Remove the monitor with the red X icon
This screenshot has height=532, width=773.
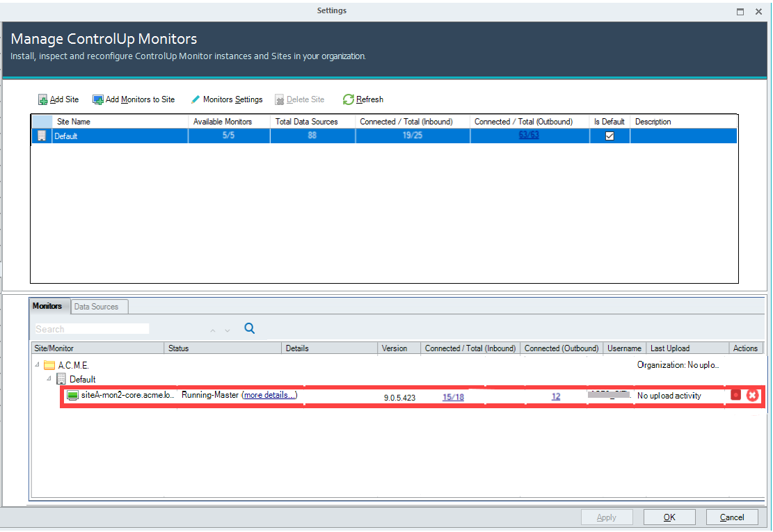(x=752, y=395)
